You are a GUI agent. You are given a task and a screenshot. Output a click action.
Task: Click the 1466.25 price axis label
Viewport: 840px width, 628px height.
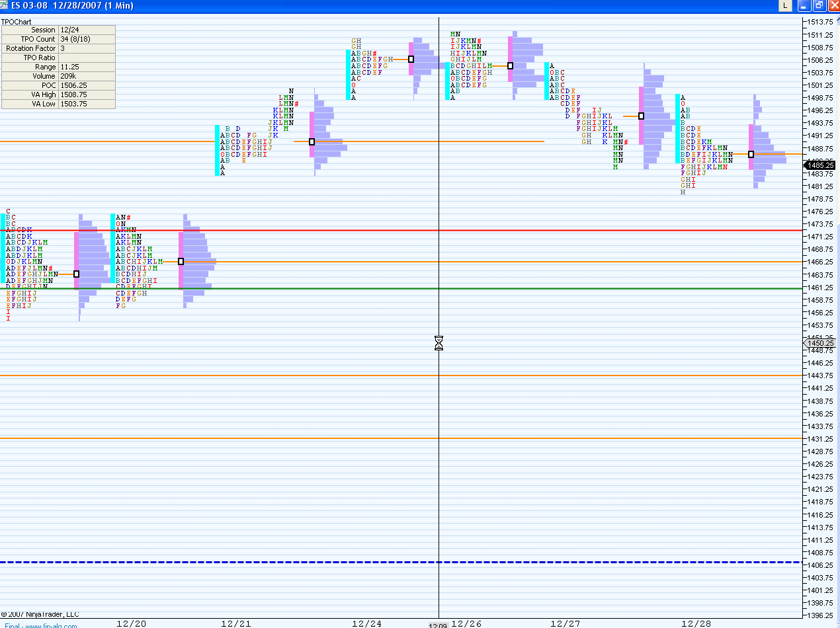[819, 262]
